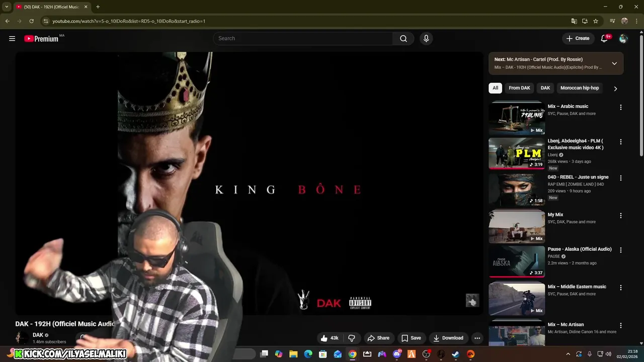This screenshot has width=644, height=362.
Task: Click the search magnifier button
Action: (x=404, y=38)
